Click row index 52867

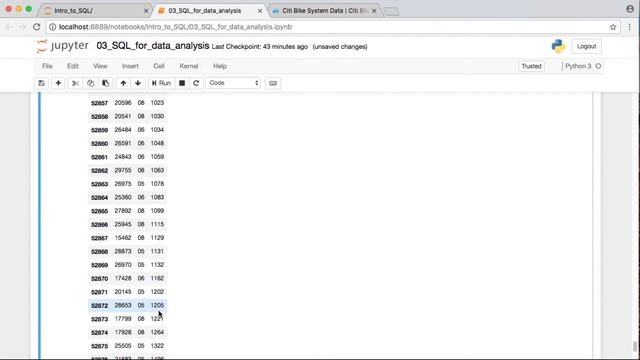click(99, 238)
